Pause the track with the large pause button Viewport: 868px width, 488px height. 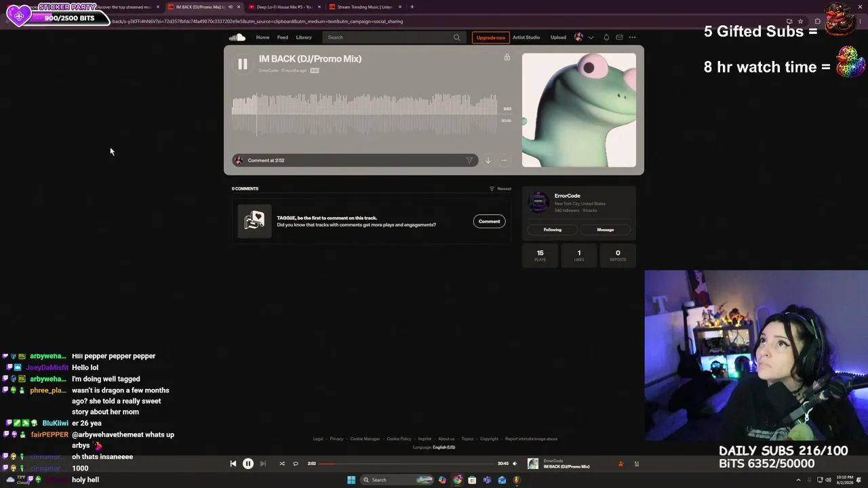(x=242, y=64)
